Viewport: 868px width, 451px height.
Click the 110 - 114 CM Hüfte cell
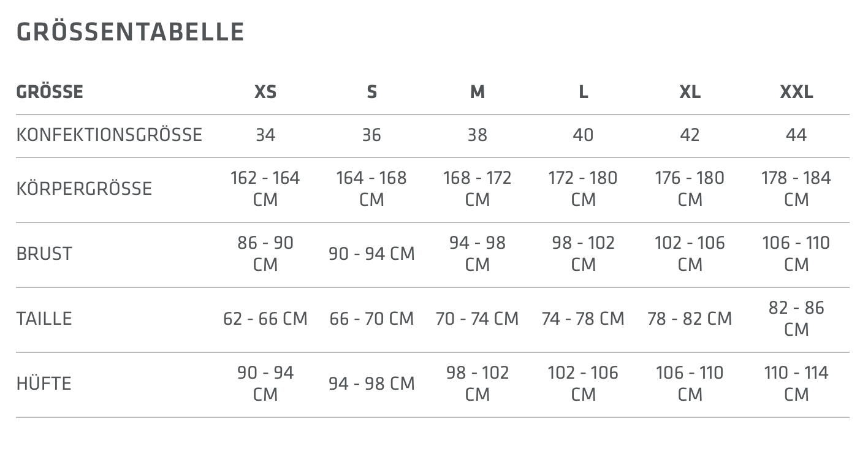[x=796, y=384]
